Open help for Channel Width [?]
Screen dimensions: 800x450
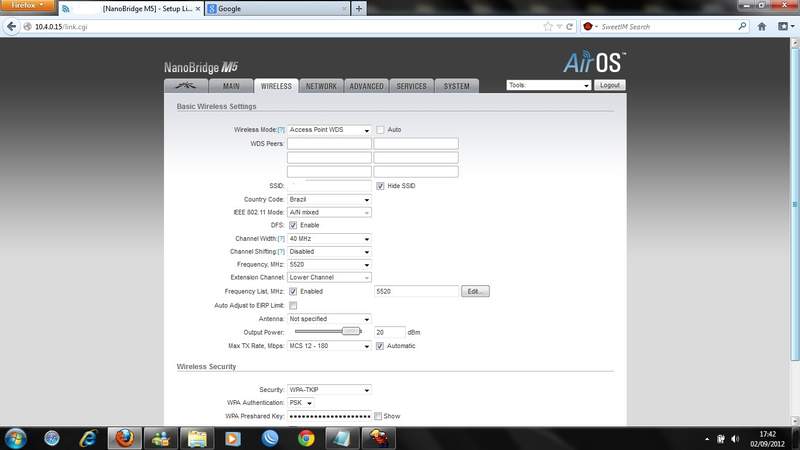281,239
